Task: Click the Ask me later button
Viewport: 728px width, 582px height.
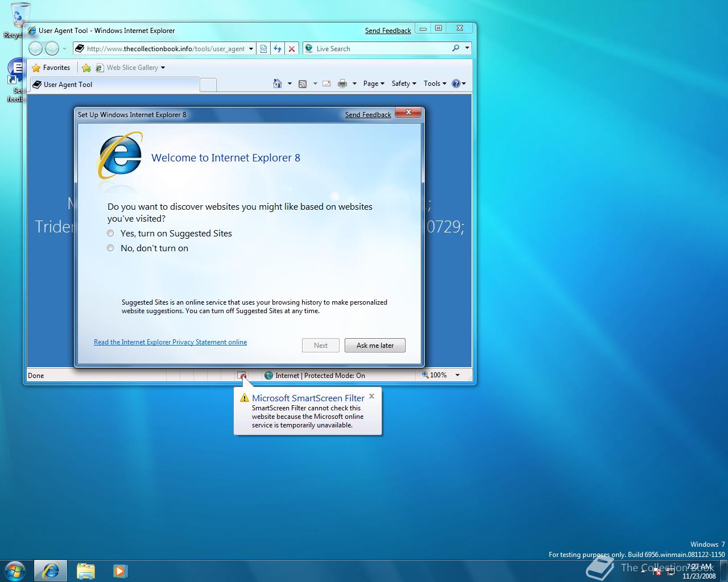Action: pos(375,346)
